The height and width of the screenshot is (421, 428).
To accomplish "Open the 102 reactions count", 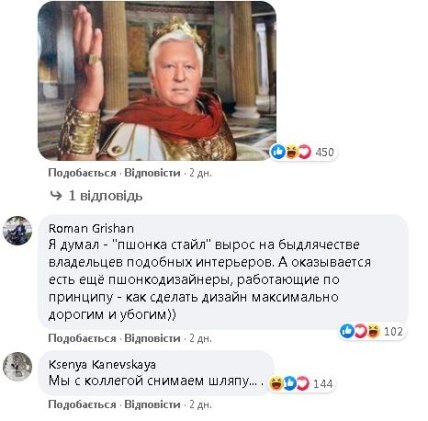I will point(393,332).
